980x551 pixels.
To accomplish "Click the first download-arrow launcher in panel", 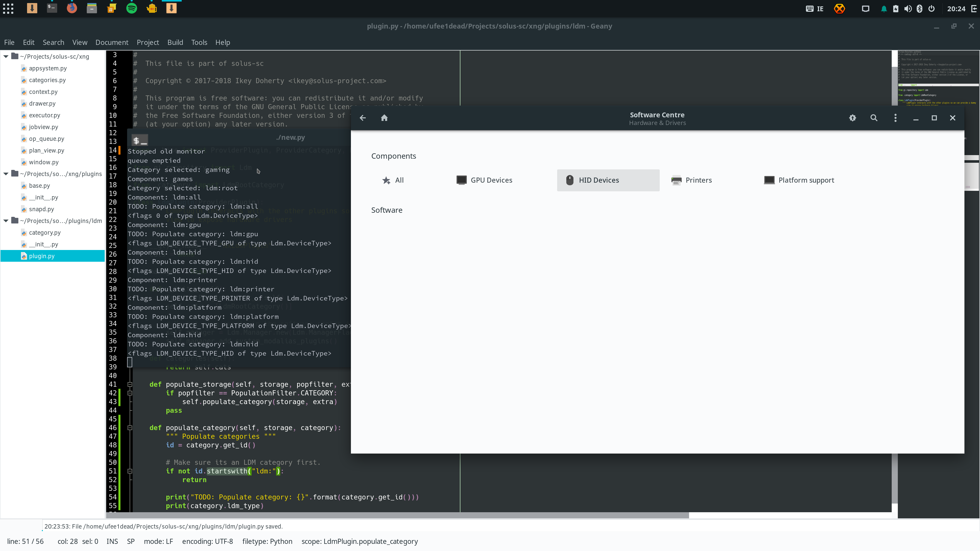I will pyautogui.click(x=32, y=8).
